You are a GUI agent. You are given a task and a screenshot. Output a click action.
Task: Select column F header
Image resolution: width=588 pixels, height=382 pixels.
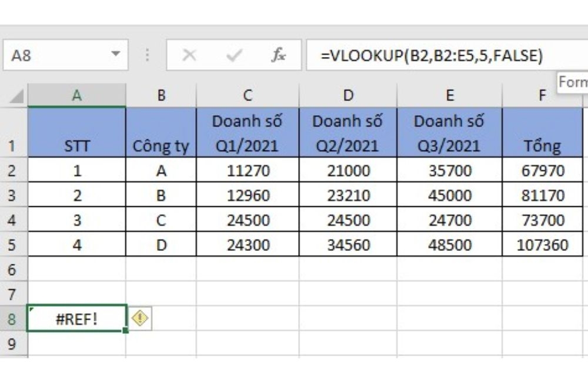(542, 95)
